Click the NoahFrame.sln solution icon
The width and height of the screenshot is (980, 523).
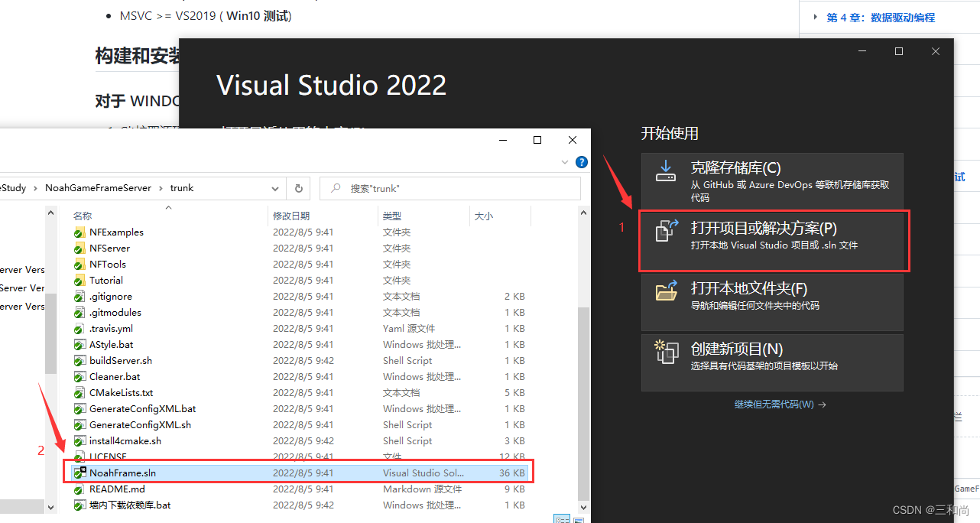(79, 473)
